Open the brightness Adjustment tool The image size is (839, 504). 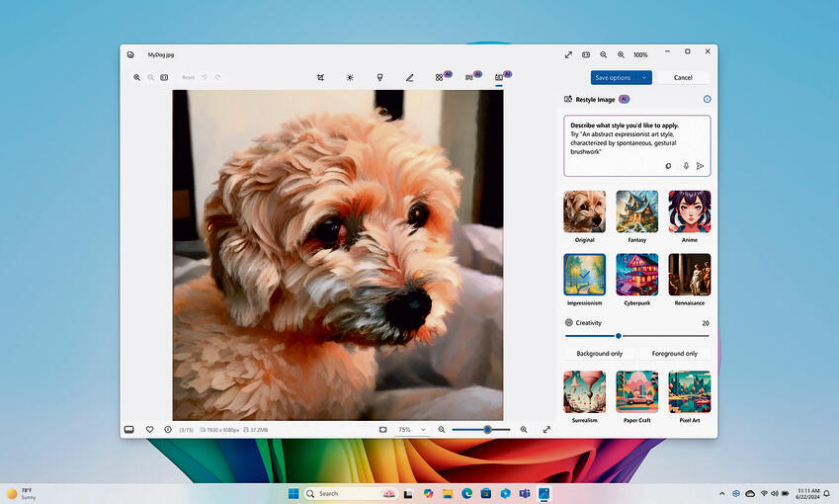(x=350, y=77)
